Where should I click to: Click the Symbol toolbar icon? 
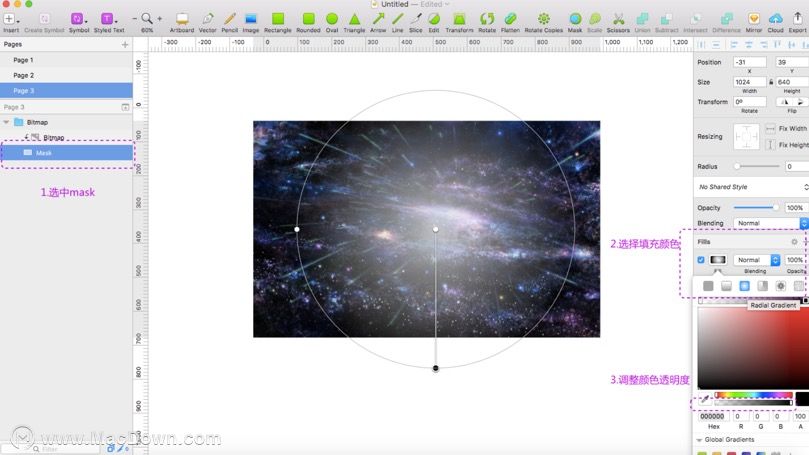[77, 19]
